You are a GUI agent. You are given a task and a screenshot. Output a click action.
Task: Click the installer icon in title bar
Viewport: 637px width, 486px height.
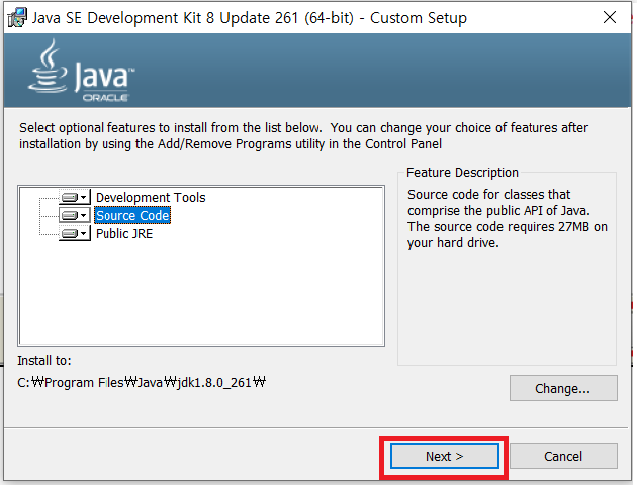coord(17,17)
